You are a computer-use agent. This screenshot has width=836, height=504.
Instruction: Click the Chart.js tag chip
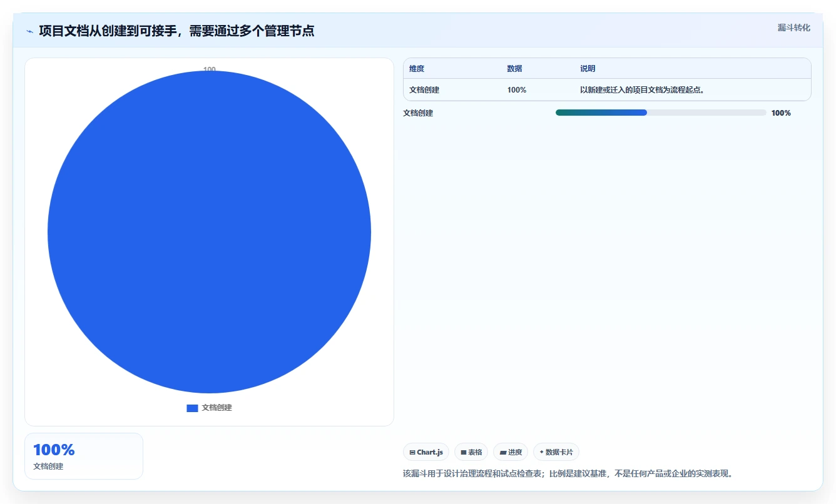point(426,452)
